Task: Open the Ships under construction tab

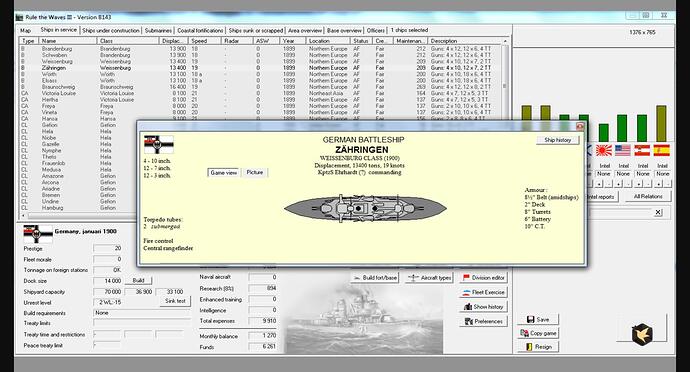Action: point(111,30)
